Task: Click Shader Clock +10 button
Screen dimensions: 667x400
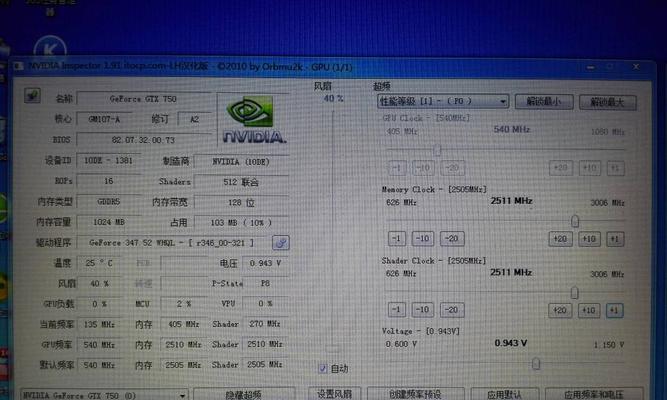Action: click(x=589, y=310)
